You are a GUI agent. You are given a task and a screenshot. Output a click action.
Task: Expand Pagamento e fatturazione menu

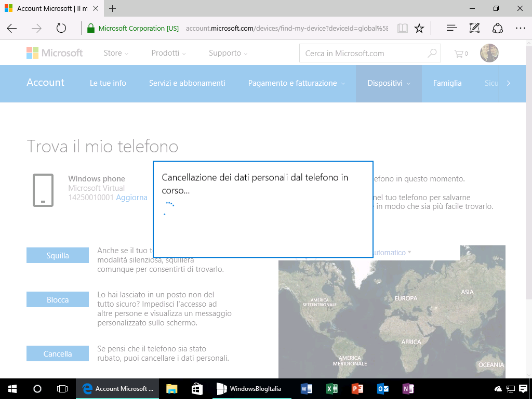296,83
